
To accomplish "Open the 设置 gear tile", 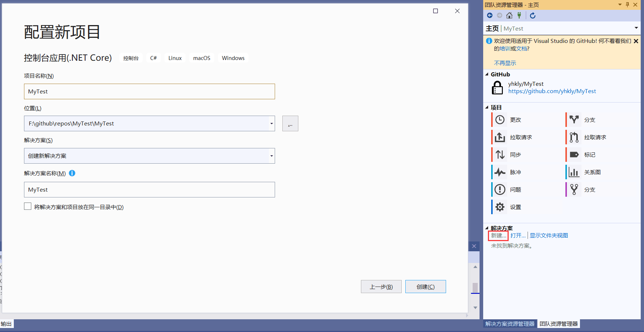I will point(506,207).
